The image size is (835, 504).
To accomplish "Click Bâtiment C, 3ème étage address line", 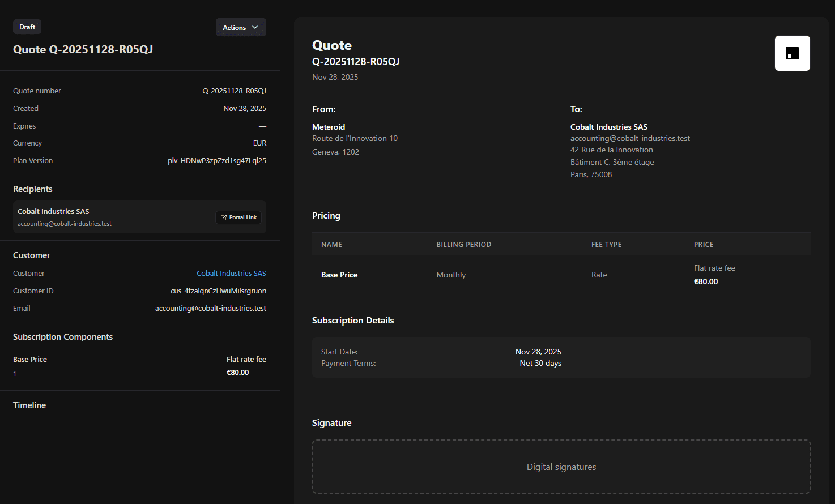I will coord(612,162).
